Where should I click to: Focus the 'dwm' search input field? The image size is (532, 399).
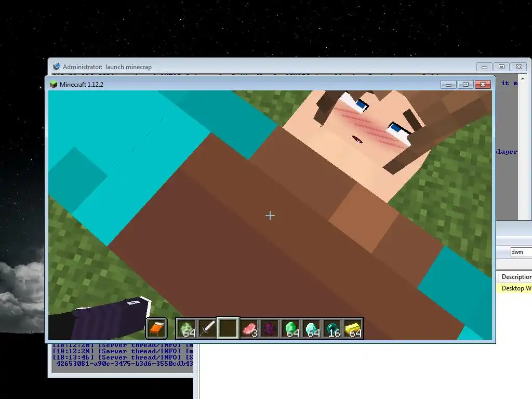click(x=521, y=252)
